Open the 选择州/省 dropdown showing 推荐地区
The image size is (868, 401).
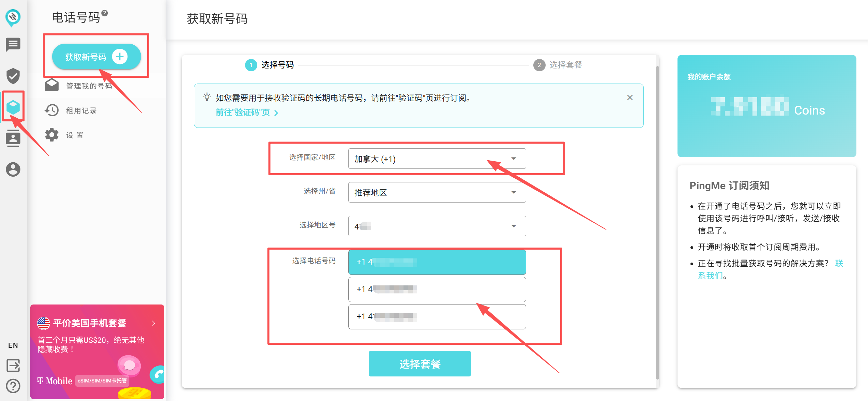(437, 192)
